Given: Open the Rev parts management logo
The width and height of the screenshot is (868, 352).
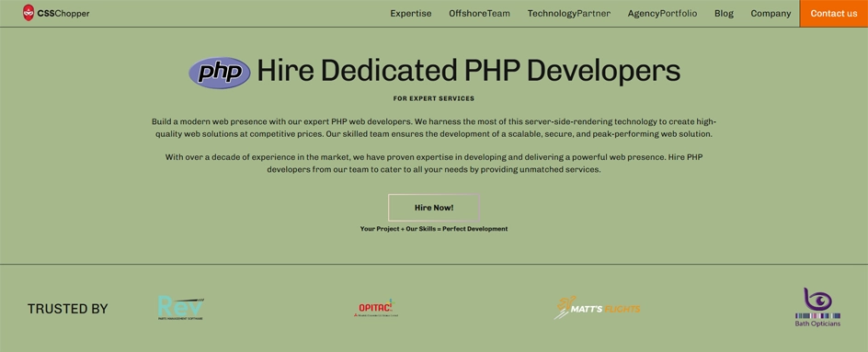Looking at the screenshot, I should 181,308.
